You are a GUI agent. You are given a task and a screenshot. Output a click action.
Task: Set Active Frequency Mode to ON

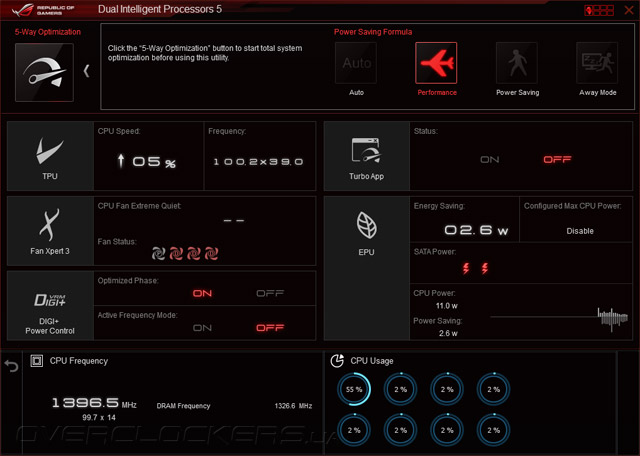tap(202, 328)
